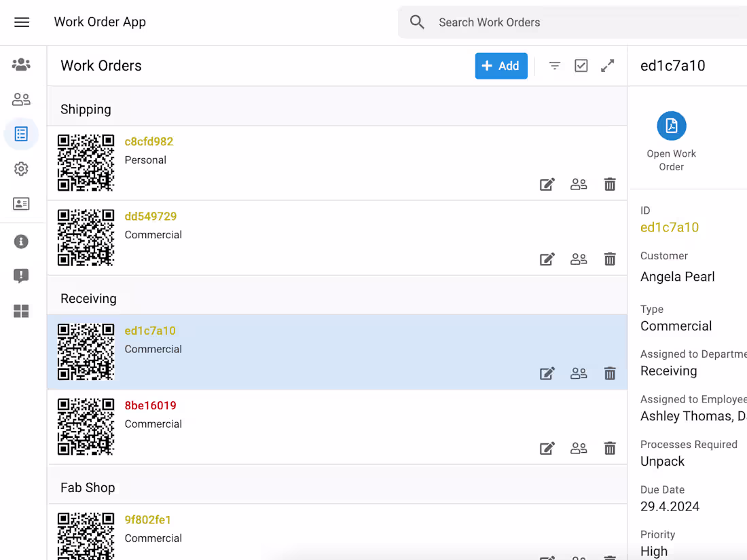Edit work order c8cfd982
Image resolution: width=747 pixels, height=560 pixels.
coord(547,184)
